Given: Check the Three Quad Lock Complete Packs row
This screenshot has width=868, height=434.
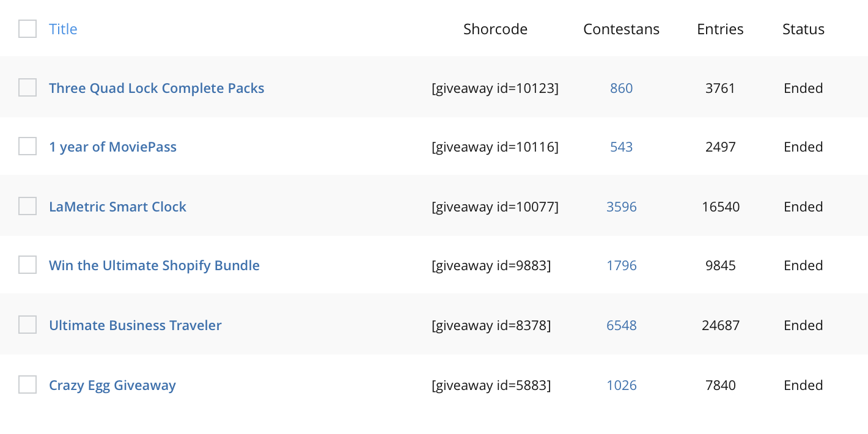Looking at the screenshot, I should (28, 87).
